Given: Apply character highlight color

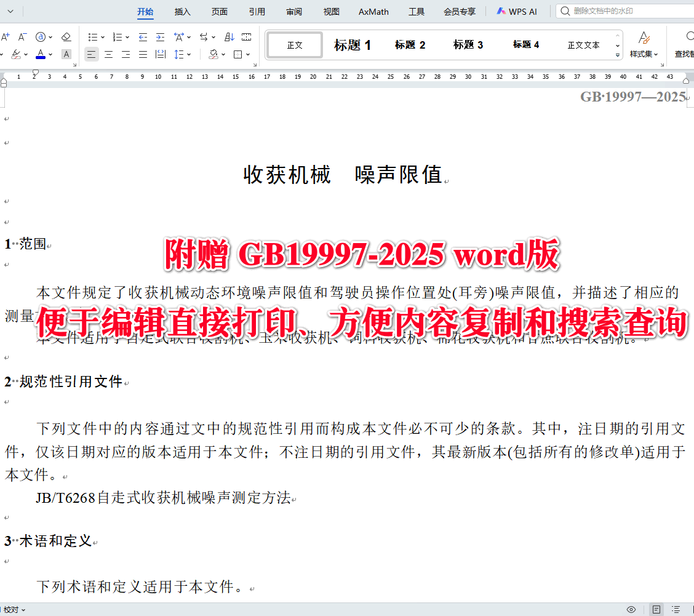Looking at the screenshot, I should coord(15,54).
